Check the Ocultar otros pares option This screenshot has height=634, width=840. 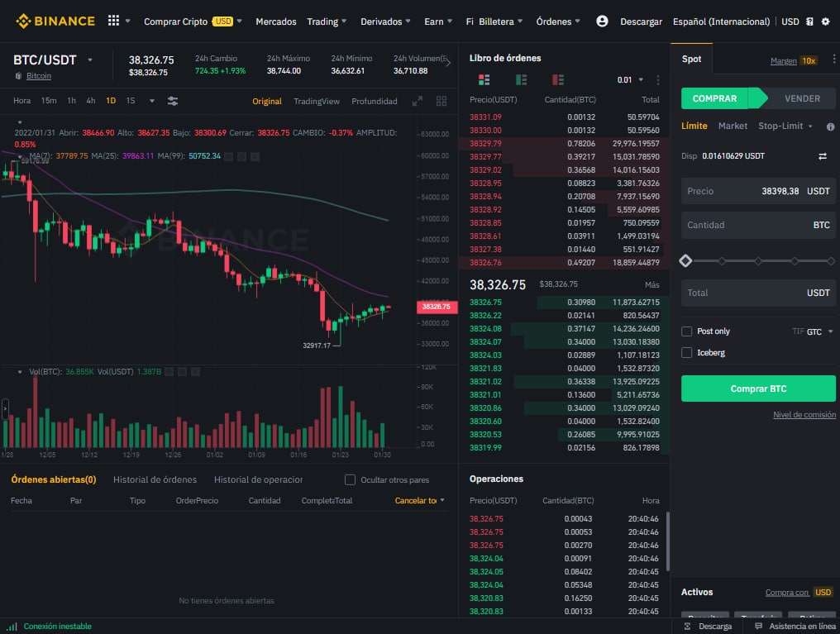pos(350,479)
